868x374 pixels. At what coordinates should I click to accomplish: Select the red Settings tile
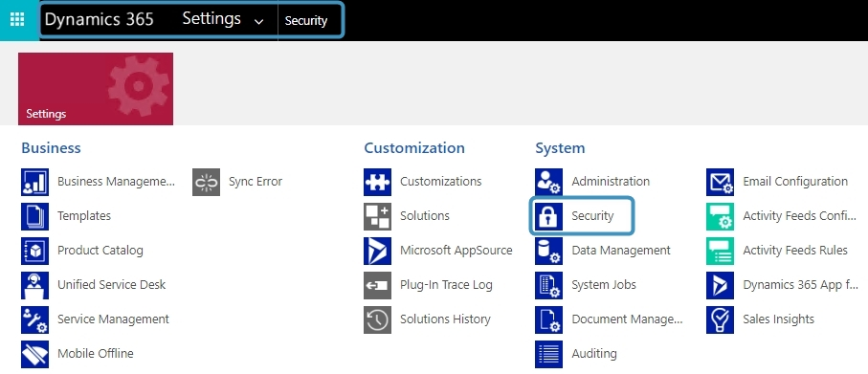coord(96,89)
